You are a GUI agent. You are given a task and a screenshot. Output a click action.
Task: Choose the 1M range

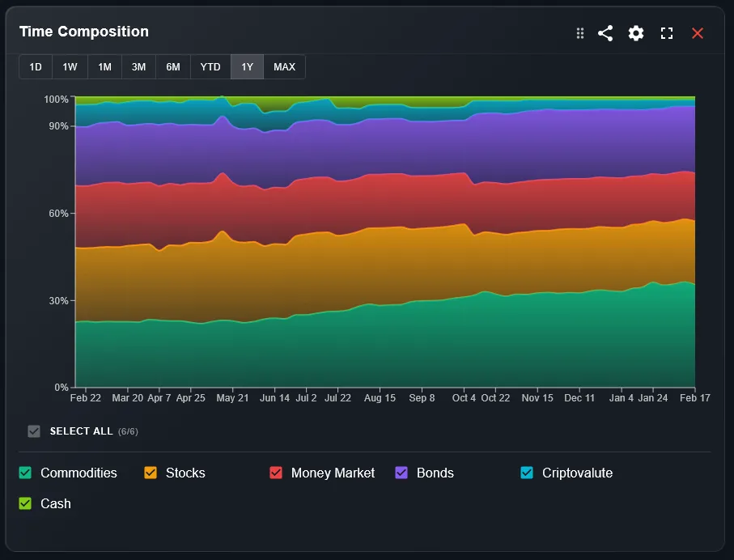[104, 66]
